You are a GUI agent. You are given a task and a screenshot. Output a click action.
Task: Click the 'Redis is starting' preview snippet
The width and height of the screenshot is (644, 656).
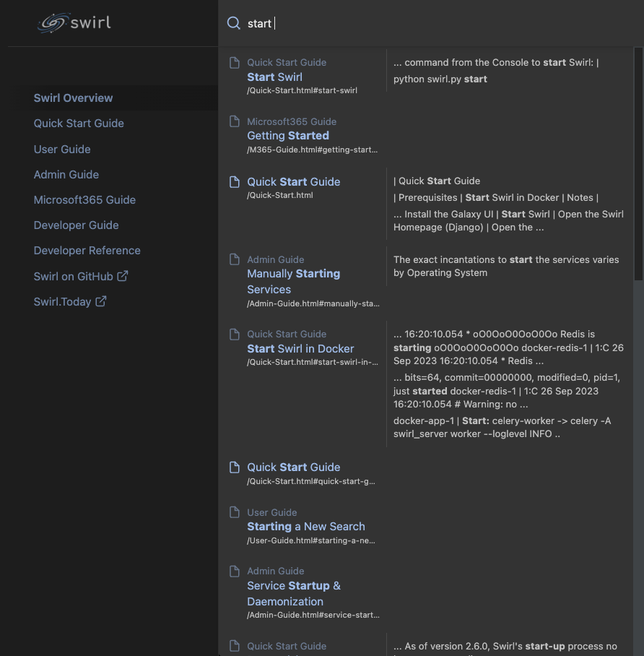(x=508, y=348)
